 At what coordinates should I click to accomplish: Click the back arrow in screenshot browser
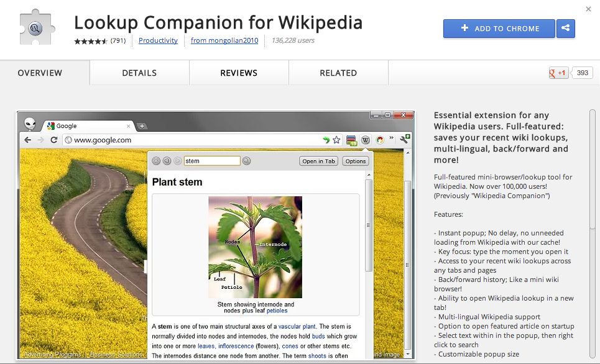[x=27, y=140]
